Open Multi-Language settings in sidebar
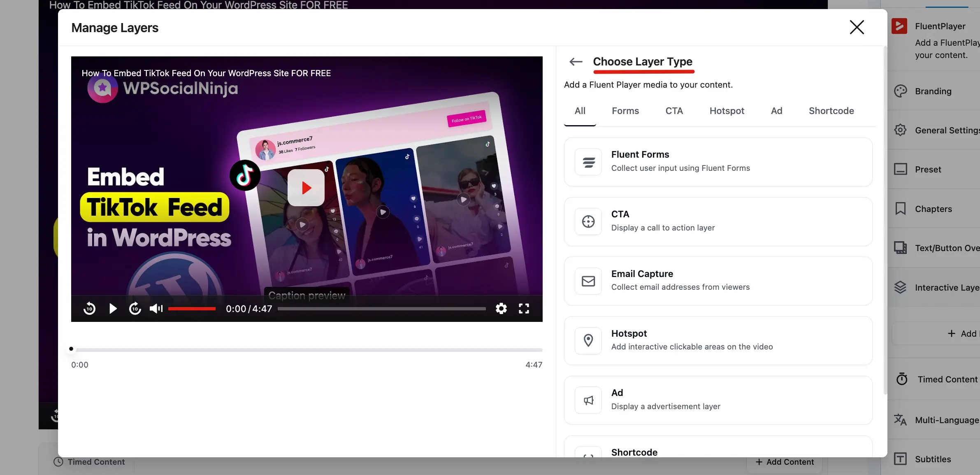Viewport: 980px width, 475px height. [x=933, y=420]
